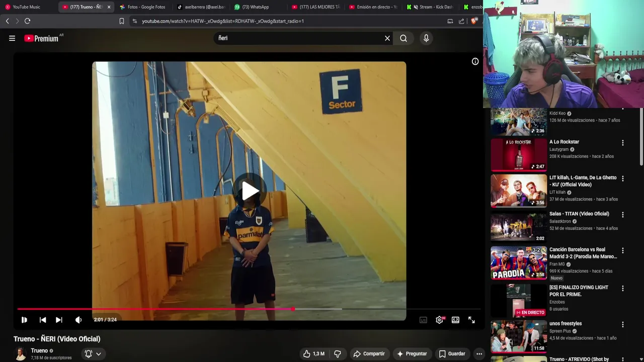Image resolution: width=644 pixels, height=362 pixels.
Task: Open options menu for unos freestyles
Action: click(622, 324)
